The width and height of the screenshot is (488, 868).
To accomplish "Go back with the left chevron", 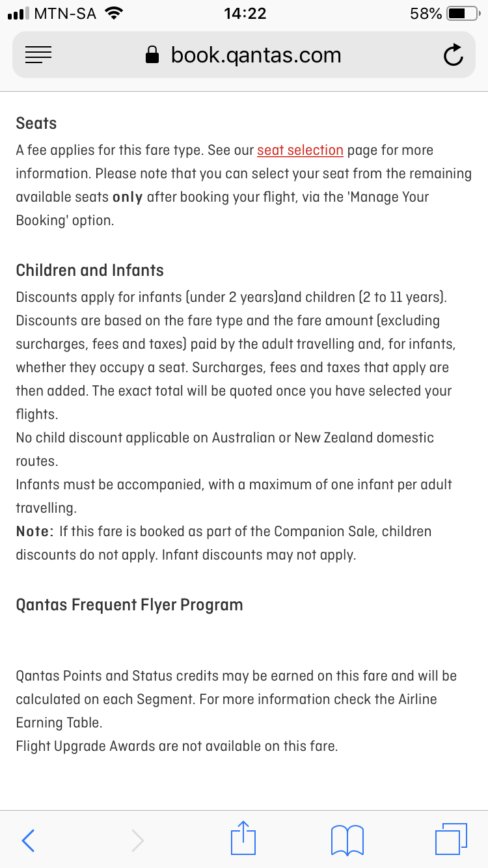I will pos(28,840).
